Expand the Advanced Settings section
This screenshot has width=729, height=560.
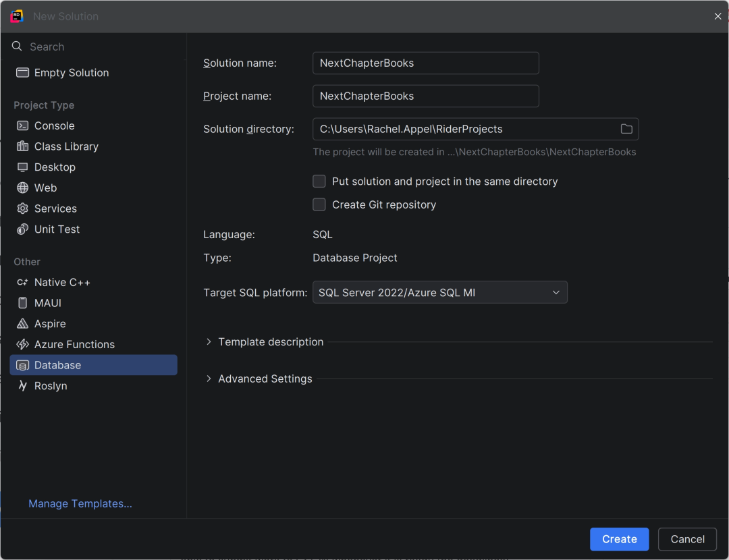209,379
